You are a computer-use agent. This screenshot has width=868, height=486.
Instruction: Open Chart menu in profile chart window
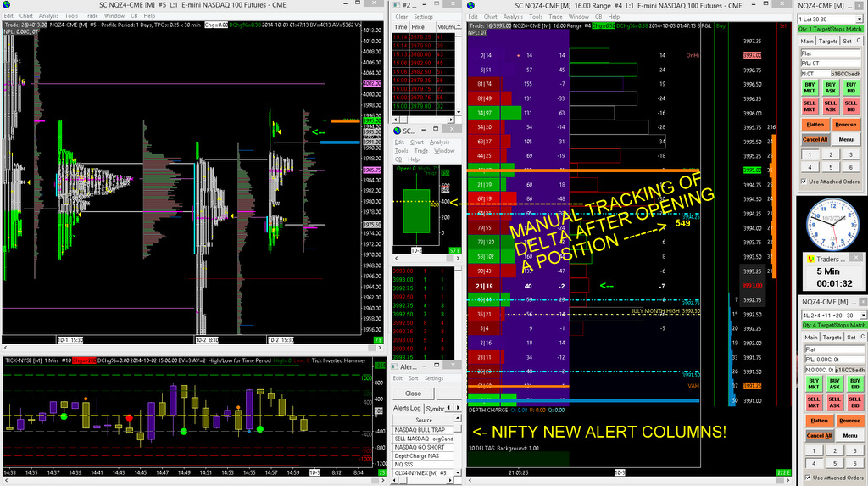[x=26, y=16]
